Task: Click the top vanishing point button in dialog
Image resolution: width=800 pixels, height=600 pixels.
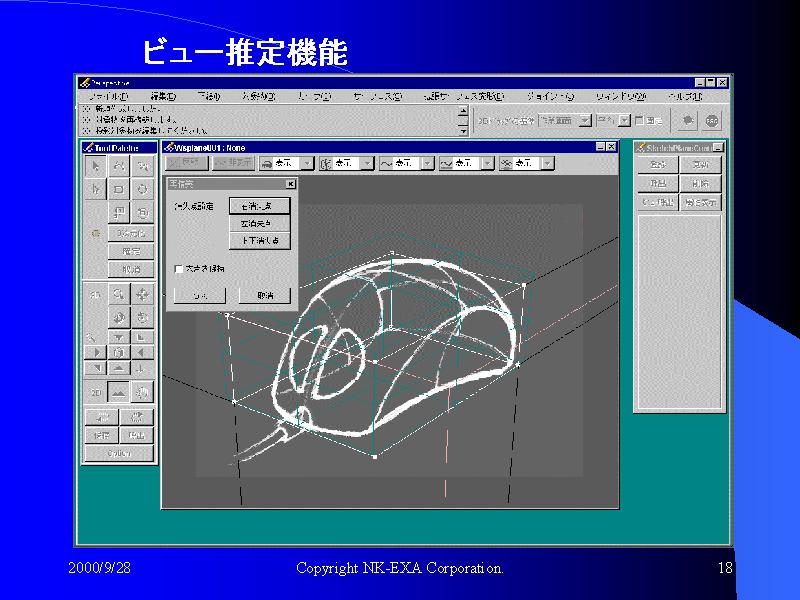Action: click(x=259, y=206)
